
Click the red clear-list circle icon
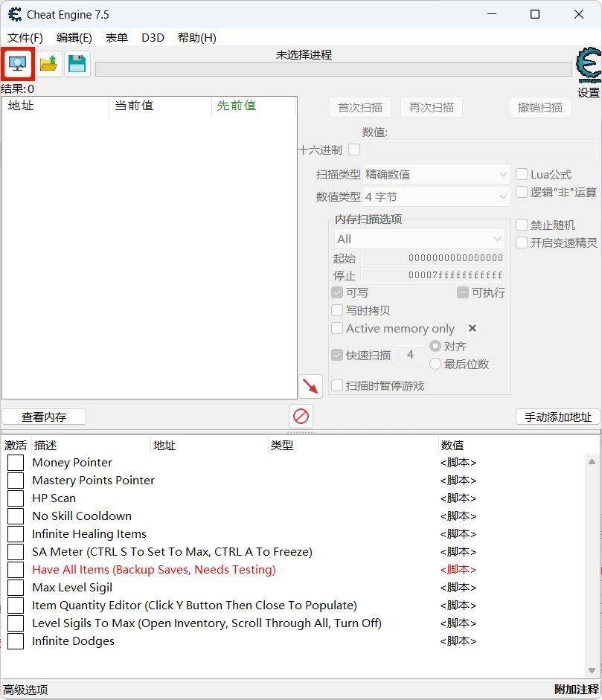pos(301,417)
